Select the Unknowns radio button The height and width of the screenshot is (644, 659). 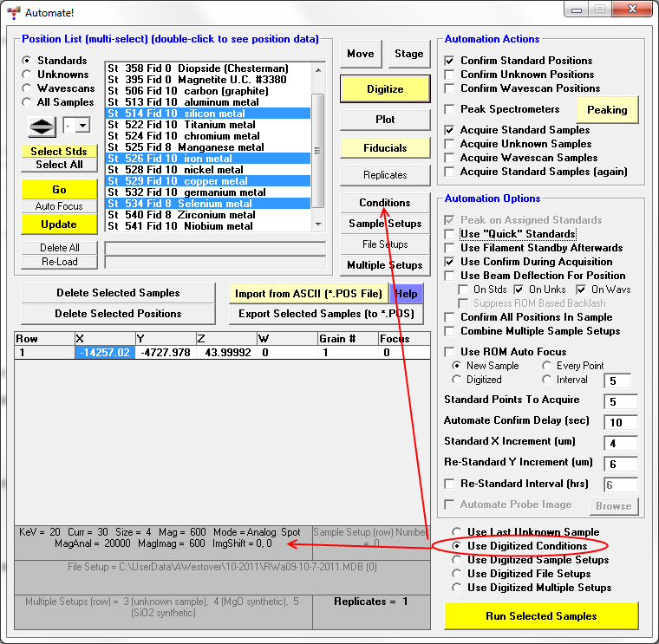coord(28,75)
